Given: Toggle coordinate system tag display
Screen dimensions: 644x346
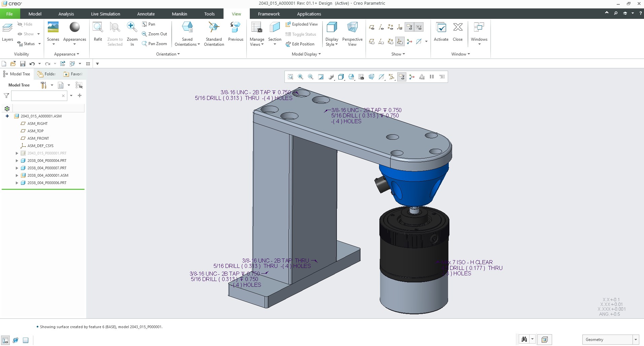Looking at the screenshot, I should tap(400, 42).
